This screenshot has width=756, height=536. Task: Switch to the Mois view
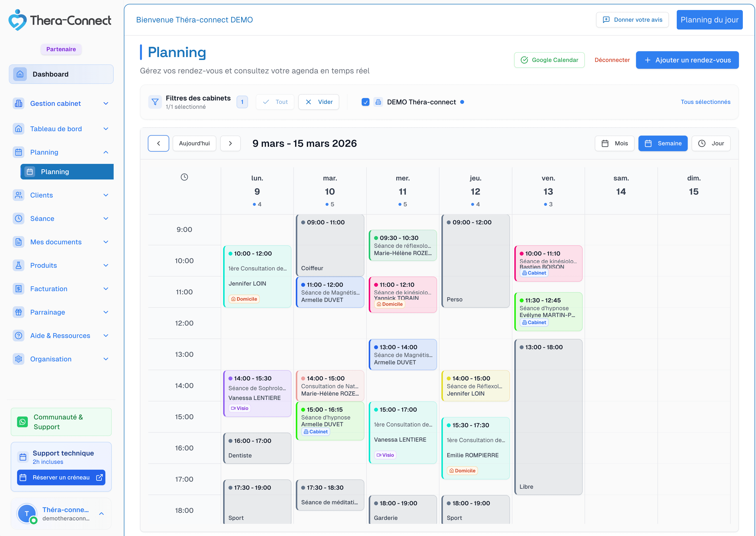(615, 143)
